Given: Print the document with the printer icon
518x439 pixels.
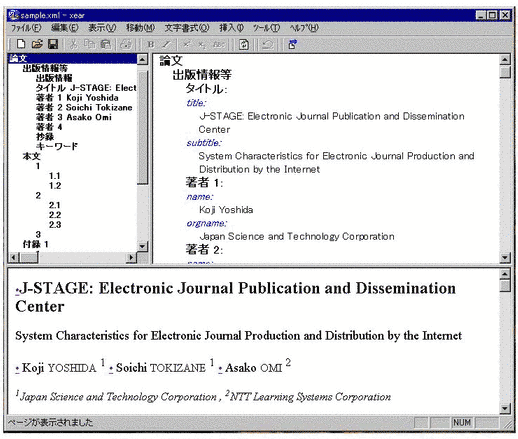Looking at the screenshot, I should (126, 44).
